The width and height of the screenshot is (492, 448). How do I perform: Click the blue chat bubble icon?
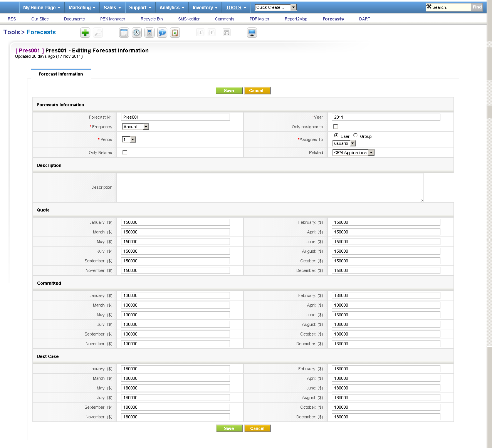[x=162, y=33]
